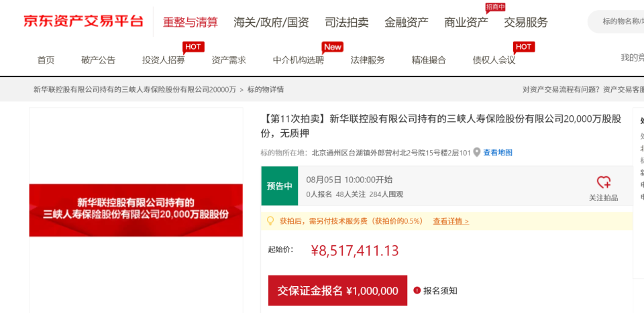644x313 pixels.
Task: Open the 中介机构选聘 tab
Action: tap(298, 60)
